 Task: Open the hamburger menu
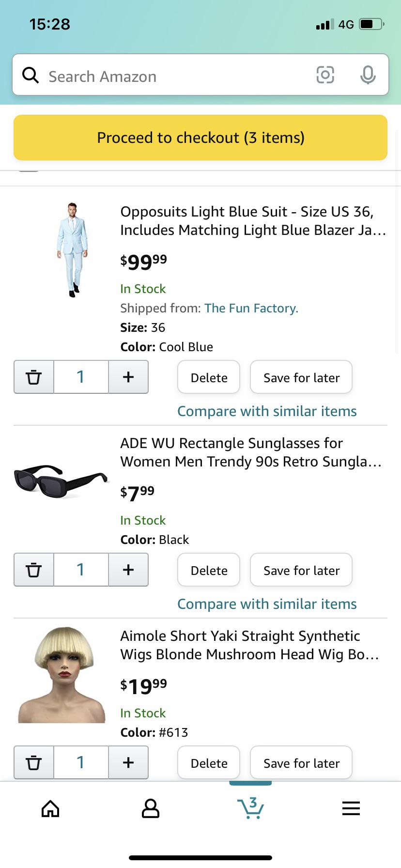click(351, 808)
